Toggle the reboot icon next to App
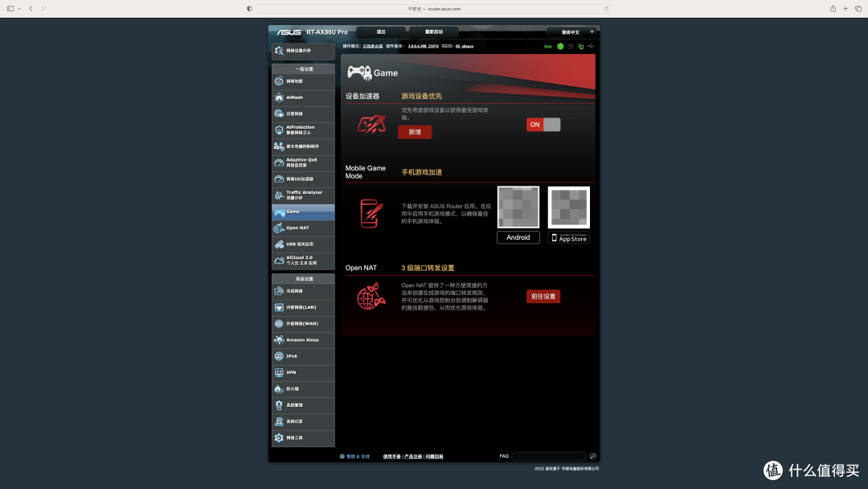 pyautogui.click(x=559, y=46)
